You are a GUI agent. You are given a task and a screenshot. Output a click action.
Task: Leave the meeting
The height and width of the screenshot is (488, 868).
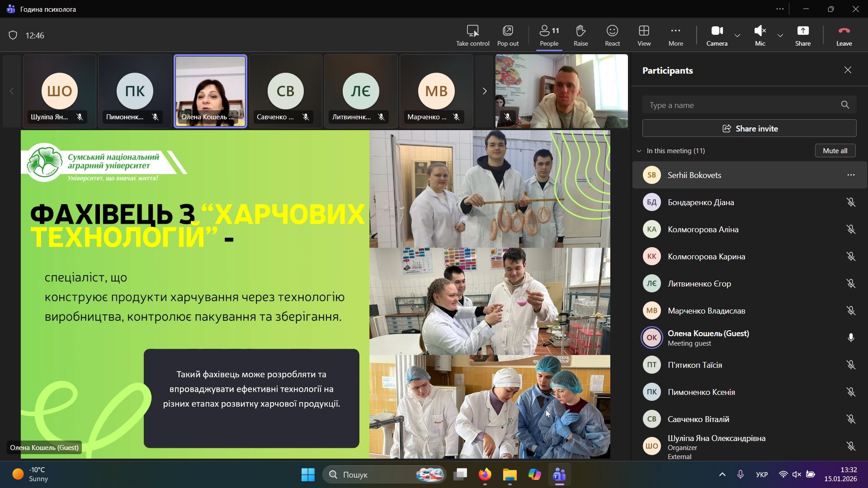pyautogui.click(x=844, y=31)
